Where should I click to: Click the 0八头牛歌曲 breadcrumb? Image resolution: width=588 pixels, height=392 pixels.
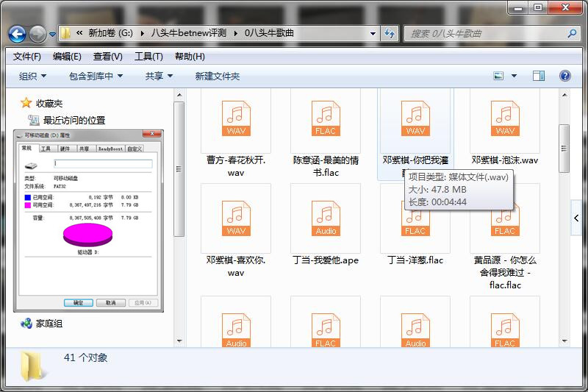pos(269,33)
